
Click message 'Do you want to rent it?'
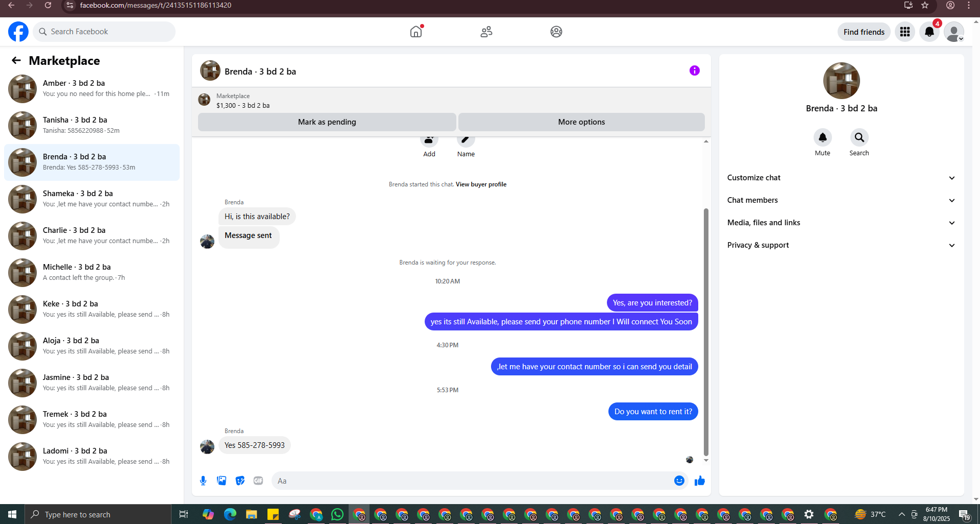click(653, 412)
